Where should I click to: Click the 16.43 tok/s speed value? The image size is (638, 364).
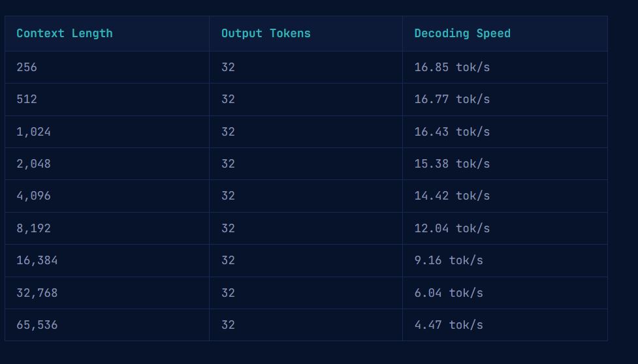(x=452, y=132)
